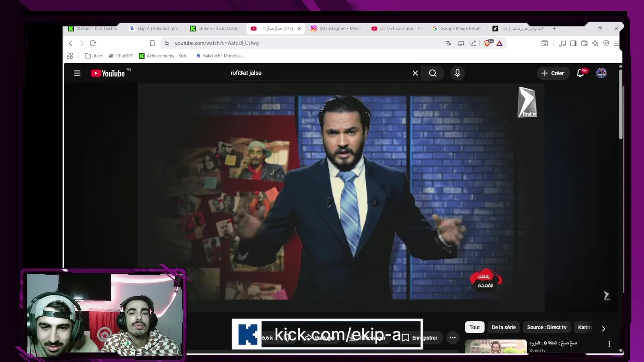Reload the current YouTube page

[x=93, y=43]
